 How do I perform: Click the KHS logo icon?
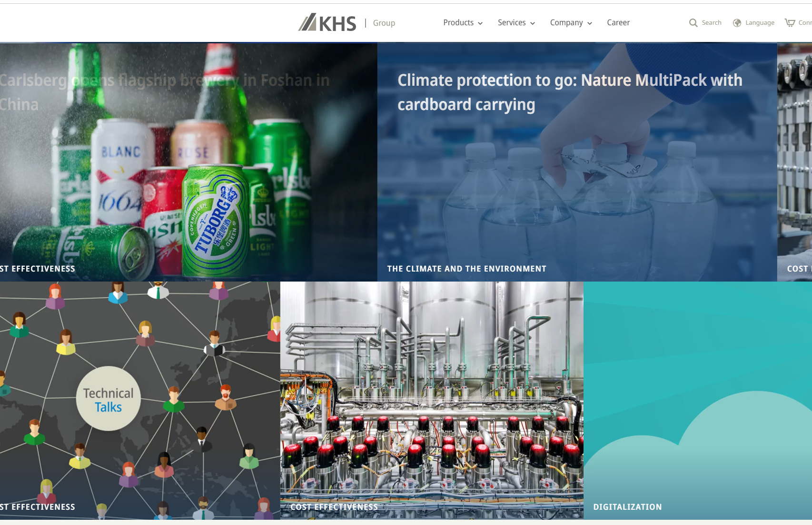[327, 23]
